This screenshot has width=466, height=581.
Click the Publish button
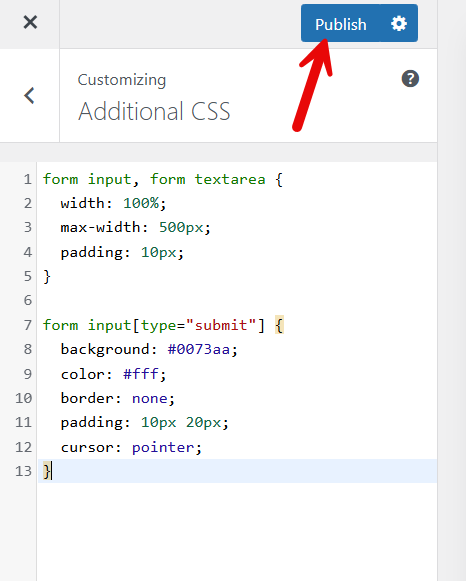(x=340, y=23)
